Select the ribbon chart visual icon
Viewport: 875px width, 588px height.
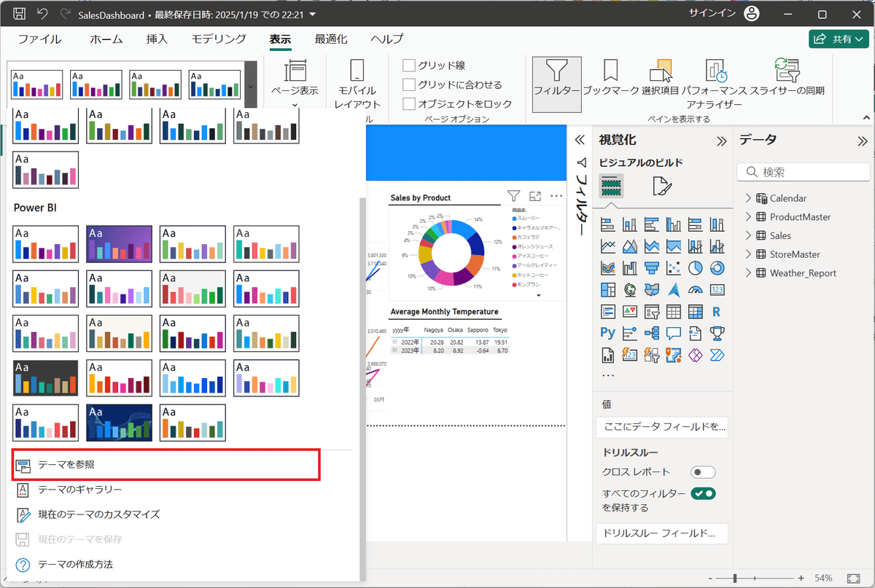coord(607,268)
